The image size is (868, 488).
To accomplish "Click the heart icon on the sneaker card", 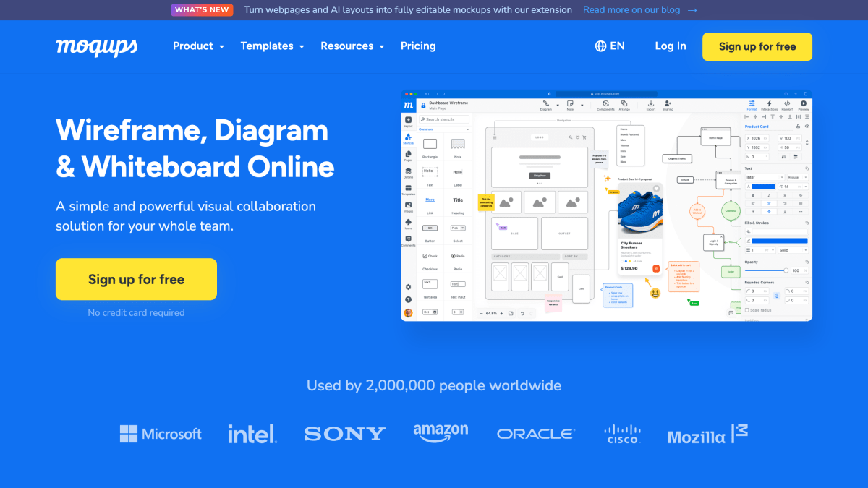I will point(656,189).
